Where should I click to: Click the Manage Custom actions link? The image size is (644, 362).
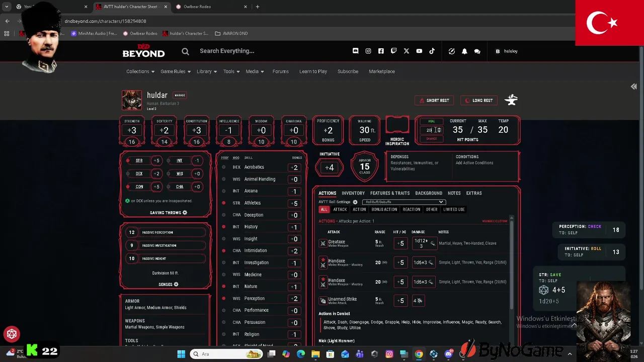point(495,221)
